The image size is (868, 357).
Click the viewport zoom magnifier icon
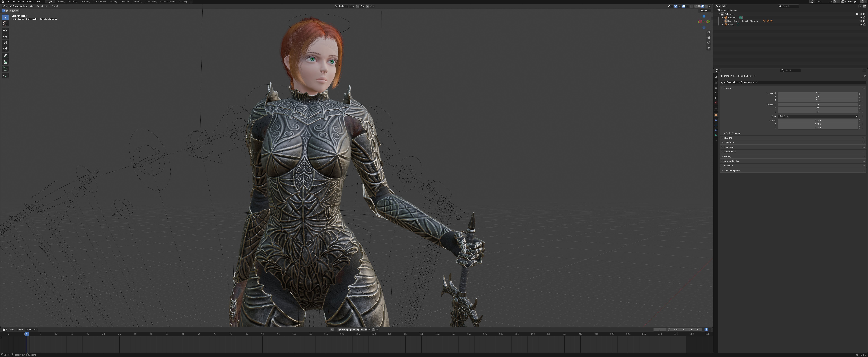point(709,32)
